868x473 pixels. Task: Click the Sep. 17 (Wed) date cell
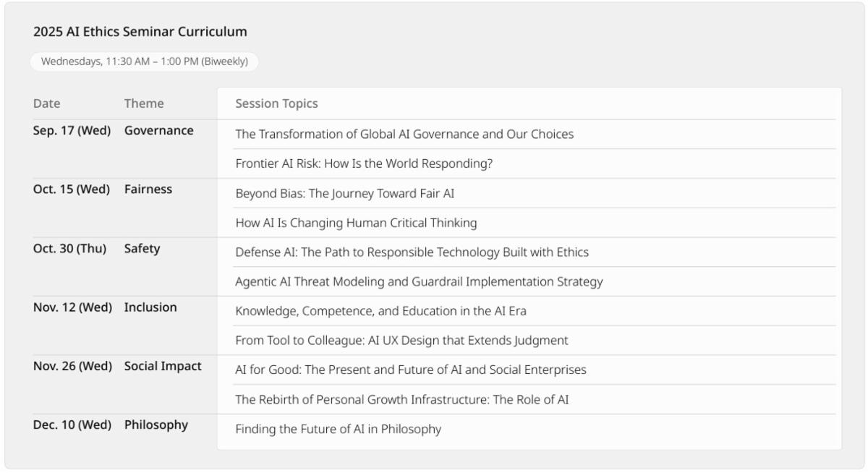[x=72, y=131]
